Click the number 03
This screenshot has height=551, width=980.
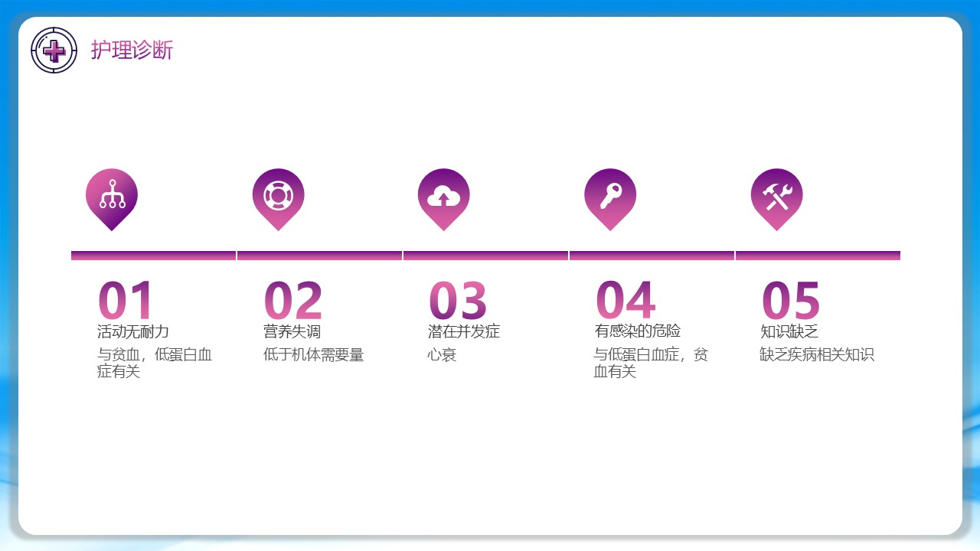tap(458, 301)
